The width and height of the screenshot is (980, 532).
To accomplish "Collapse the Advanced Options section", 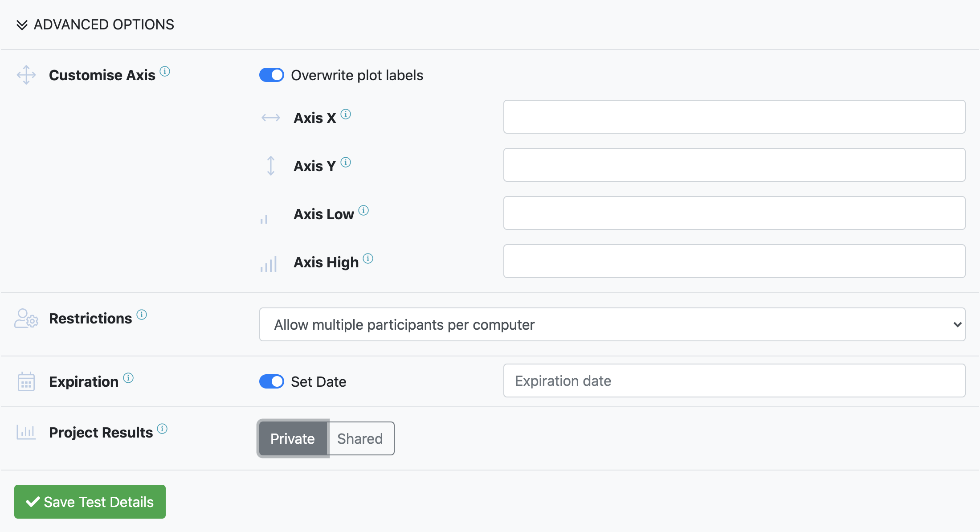I will 95,25.
